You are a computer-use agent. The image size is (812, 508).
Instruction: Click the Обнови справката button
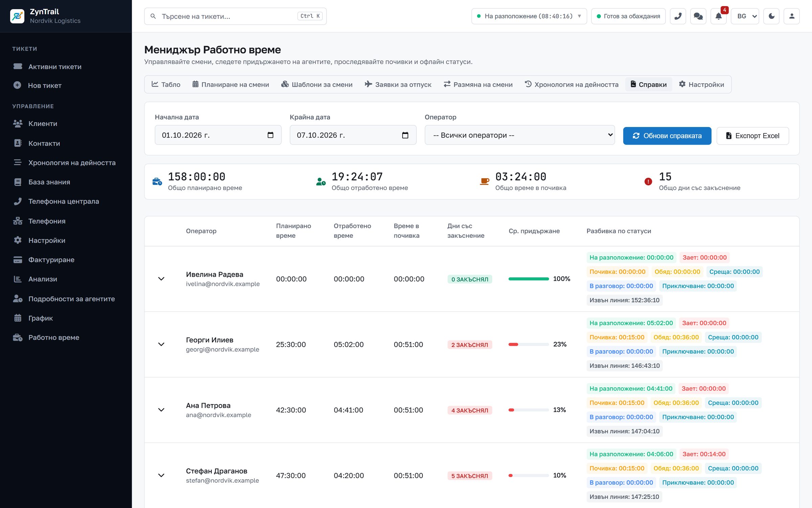pos(667,136)
